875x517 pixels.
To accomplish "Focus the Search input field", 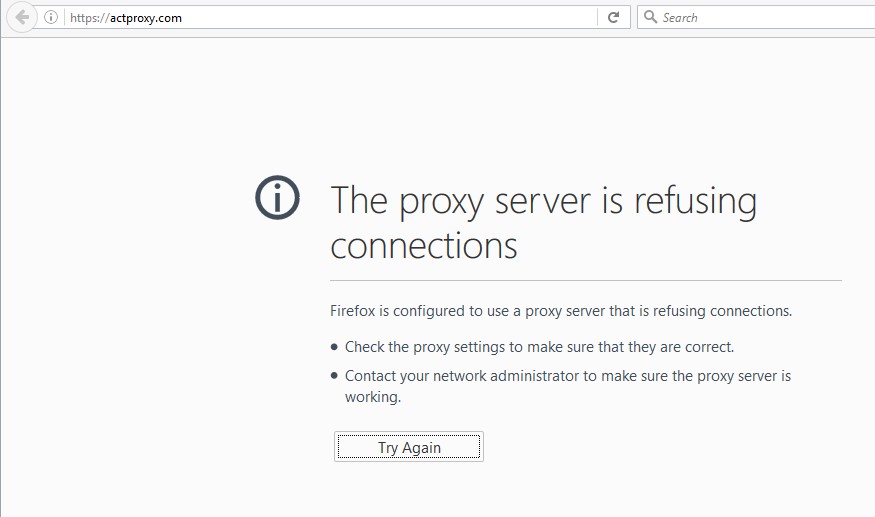I will pos(756,17).
